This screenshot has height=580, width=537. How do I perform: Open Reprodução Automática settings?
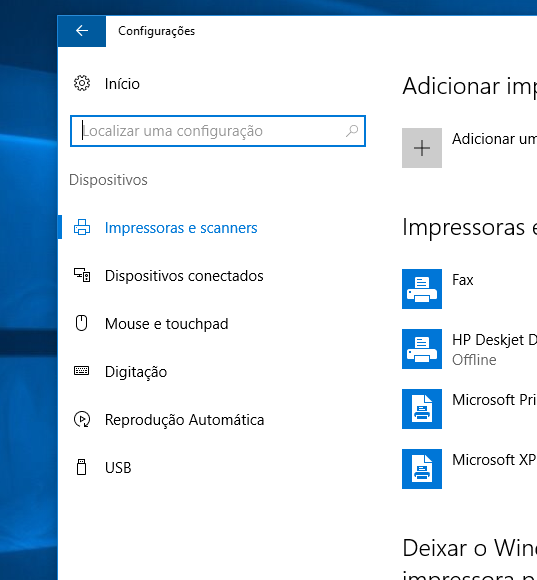(x=185, y=420)
